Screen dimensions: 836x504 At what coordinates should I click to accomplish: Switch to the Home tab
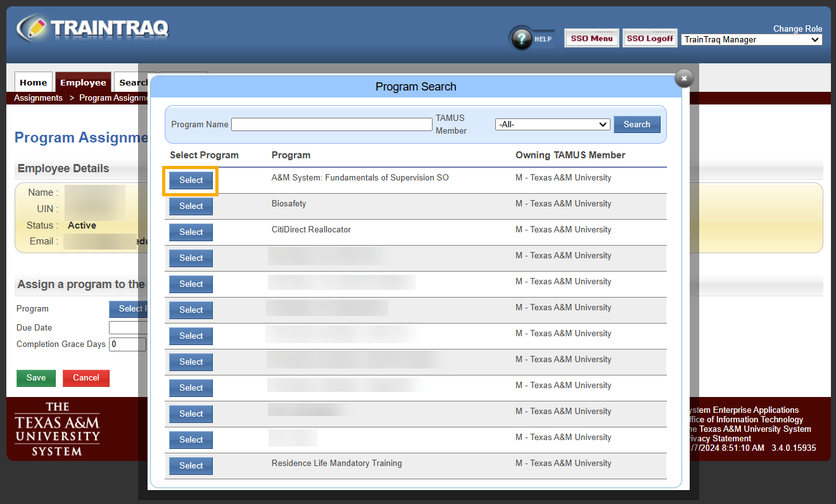(34, 83)
